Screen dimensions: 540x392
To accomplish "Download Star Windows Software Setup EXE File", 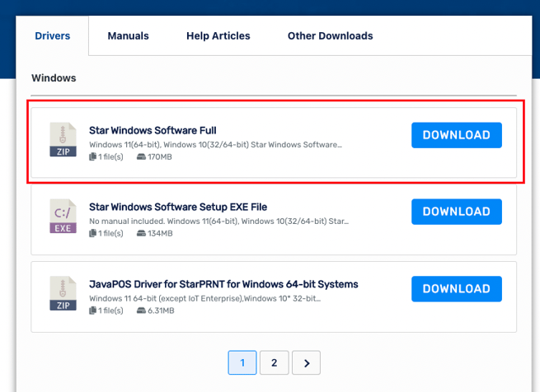I will click(x=456, y=212).
